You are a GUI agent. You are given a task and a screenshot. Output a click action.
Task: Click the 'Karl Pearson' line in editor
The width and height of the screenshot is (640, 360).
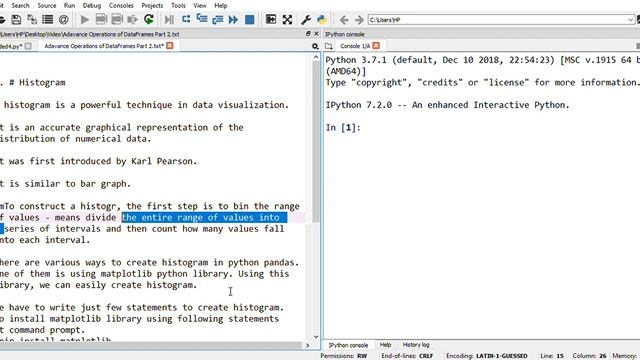[x=98, y=161]
